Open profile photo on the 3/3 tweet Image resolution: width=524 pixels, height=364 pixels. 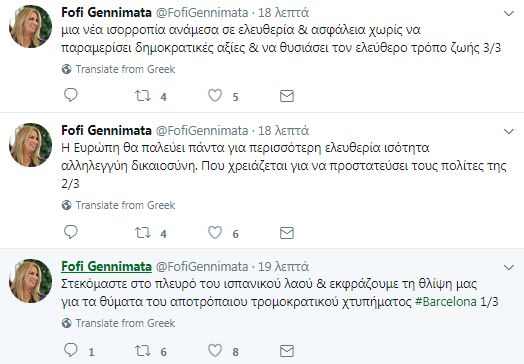pyautogui.click(x=30, y=27)
